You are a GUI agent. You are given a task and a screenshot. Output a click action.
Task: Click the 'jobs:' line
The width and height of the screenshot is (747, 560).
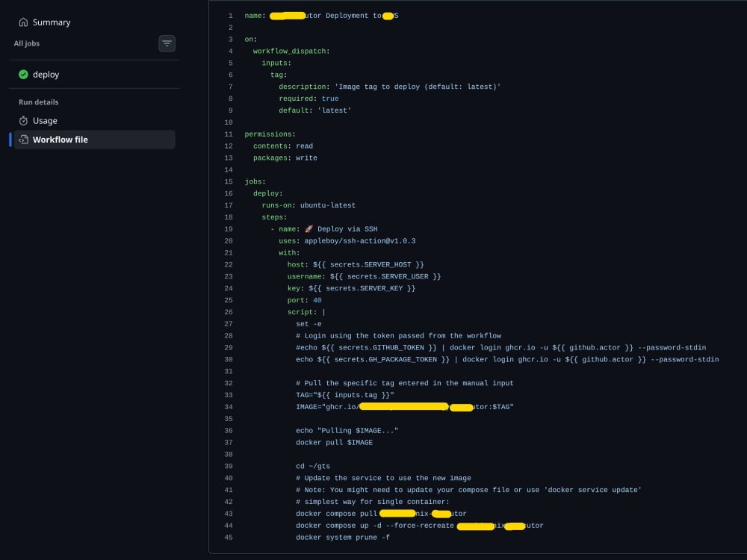point(255,182)
